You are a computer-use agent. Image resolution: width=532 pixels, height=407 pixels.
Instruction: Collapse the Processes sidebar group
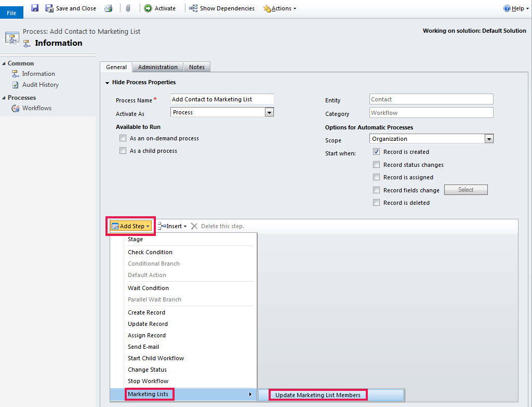pos(4,98)
